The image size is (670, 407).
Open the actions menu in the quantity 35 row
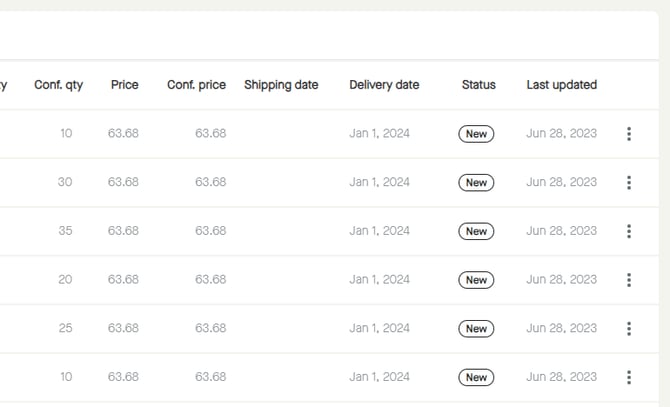click(x=628, y=231)
